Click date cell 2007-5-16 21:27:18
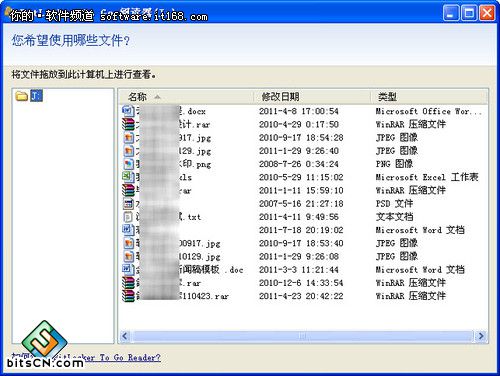The width and height of the screenshot is (500, 376). [x=301, y=204]
